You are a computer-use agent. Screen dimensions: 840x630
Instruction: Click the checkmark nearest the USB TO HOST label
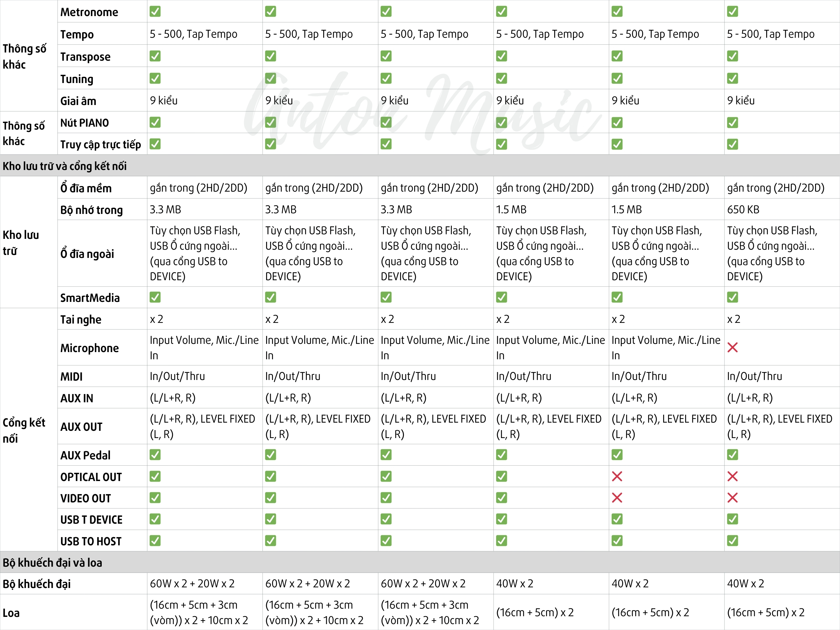pyautogui.click(x=155, y=540)
